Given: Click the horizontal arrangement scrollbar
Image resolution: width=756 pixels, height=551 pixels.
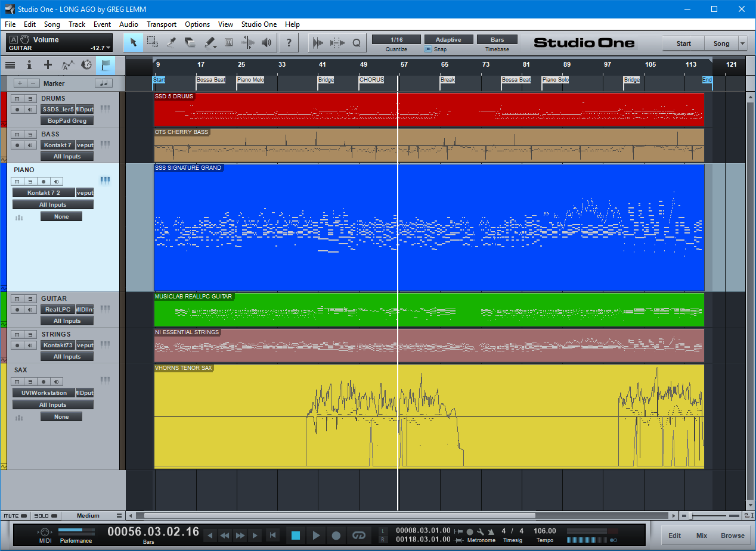Looking at the screenshot, I should (x=339, y=515).
